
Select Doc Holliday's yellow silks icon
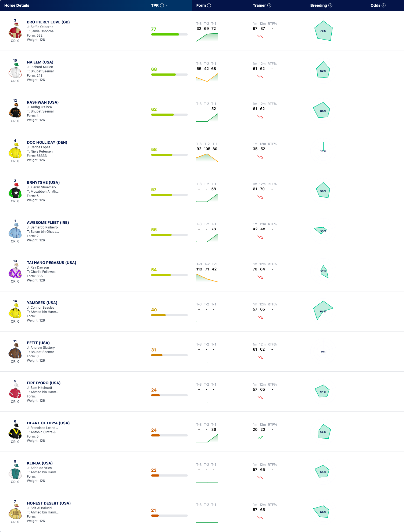[15, 151]
